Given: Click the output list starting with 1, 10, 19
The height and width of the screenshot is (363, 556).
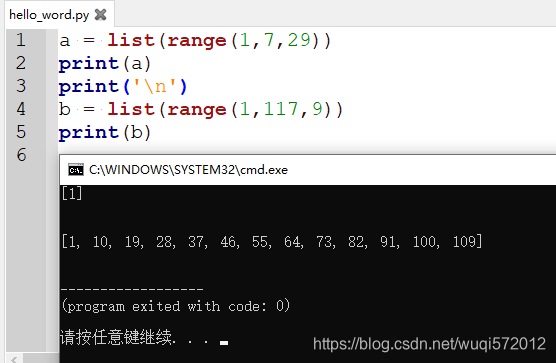Looking at the screenshot, I should pos(272,242).
